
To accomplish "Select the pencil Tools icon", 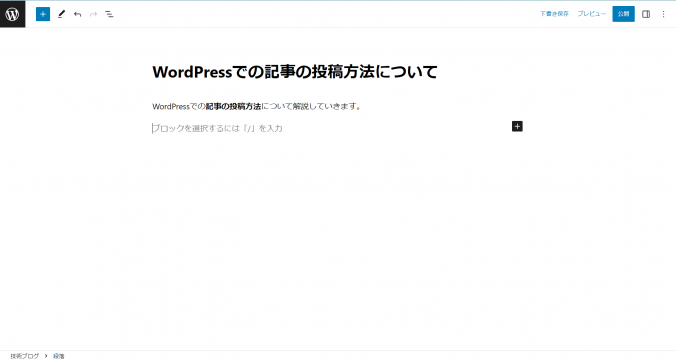I will pos(61,14).
